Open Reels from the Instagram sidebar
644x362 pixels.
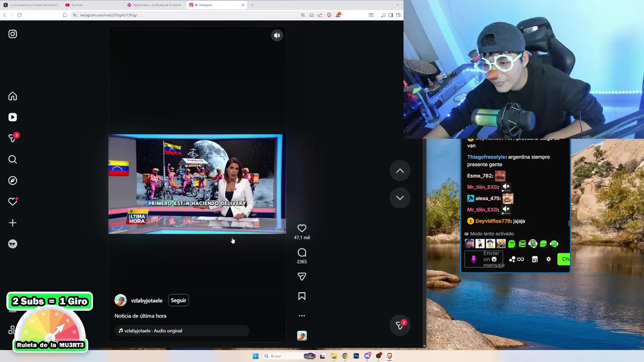13,117
